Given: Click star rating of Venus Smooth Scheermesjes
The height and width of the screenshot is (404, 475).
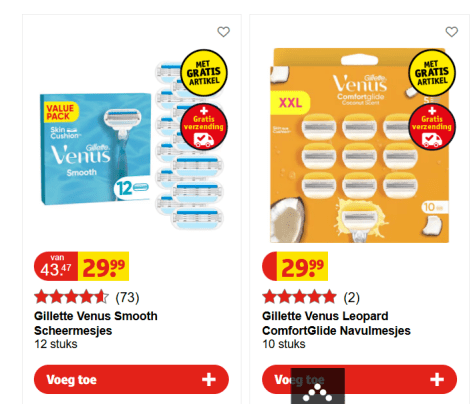Looking at the screenshot, I should pyautogui.click(x=71, y=297).
